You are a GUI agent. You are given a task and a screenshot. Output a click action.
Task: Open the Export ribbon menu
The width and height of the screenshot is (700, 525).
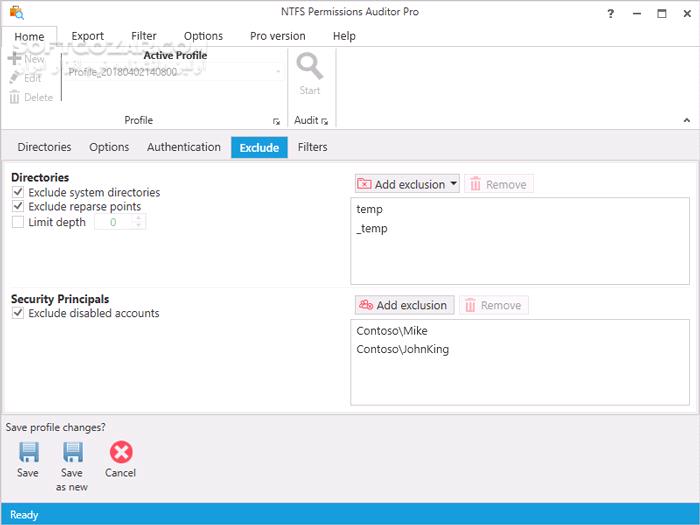point(88,36)
